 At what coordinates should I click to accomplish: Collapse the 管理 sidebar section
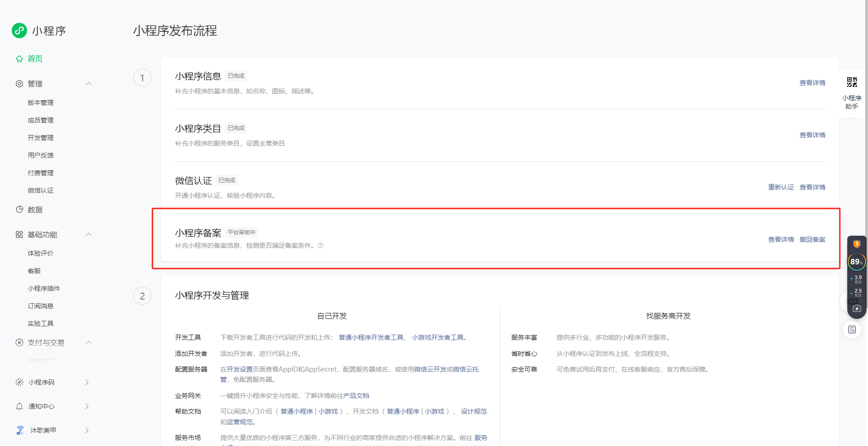coord(89,84)
